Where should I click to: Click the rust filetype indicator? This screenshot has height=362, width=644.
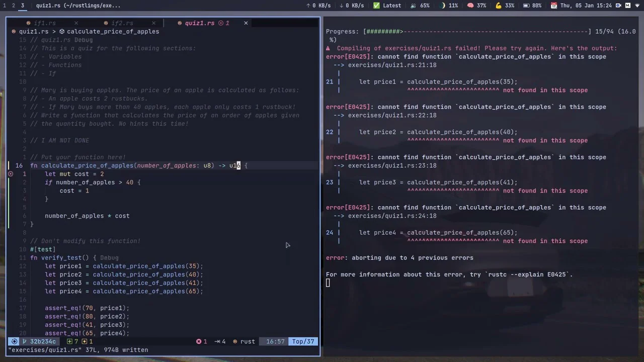(244, 341)
